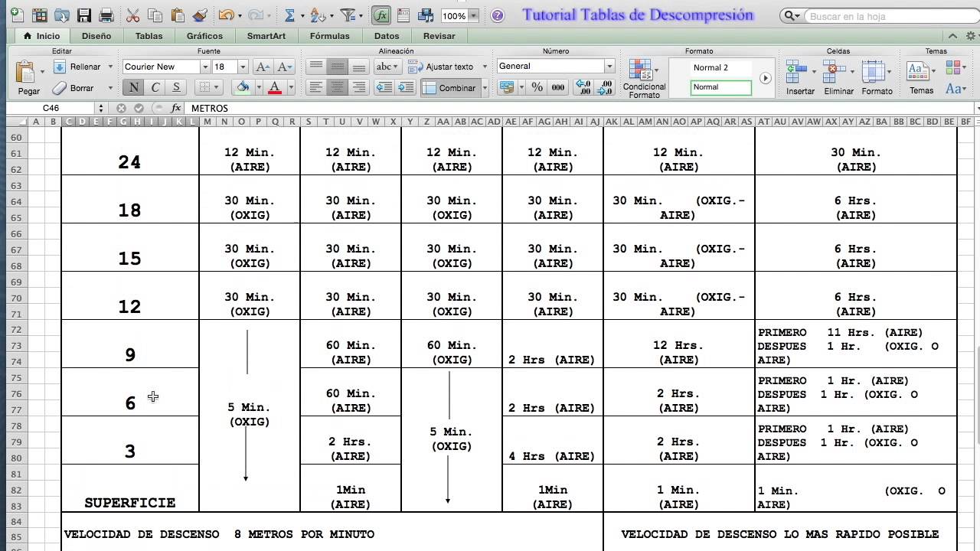Open text orientation abc dropdown
This screenshot has width=980, height=551.
tap(389, 67)
